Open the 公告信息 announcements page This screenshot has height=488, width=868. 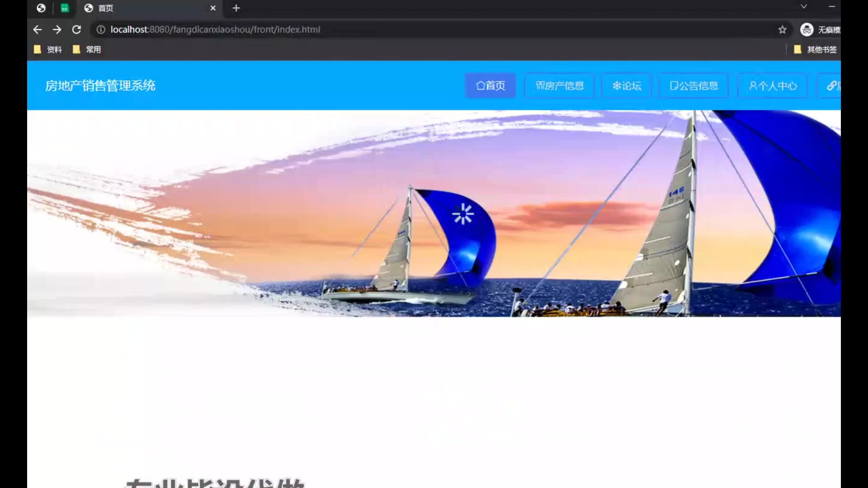pos(693,86)
